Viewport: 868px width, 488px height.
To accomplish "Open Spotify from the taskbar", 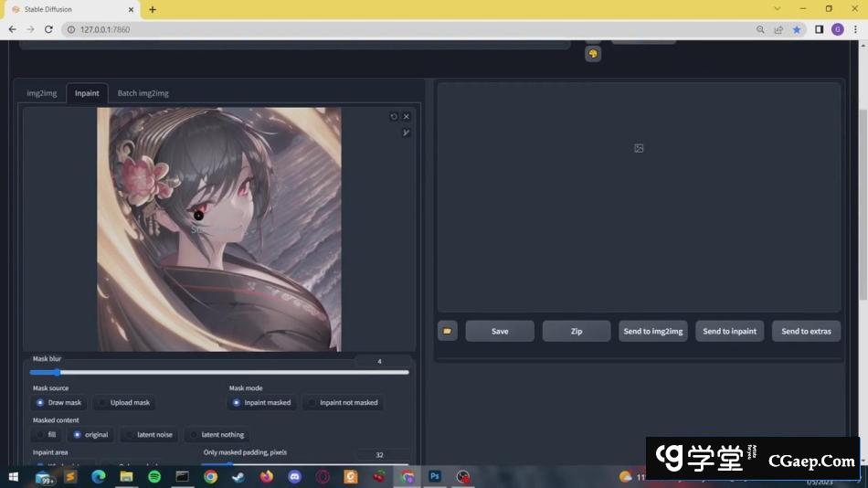I will click(x=154, y=476).
